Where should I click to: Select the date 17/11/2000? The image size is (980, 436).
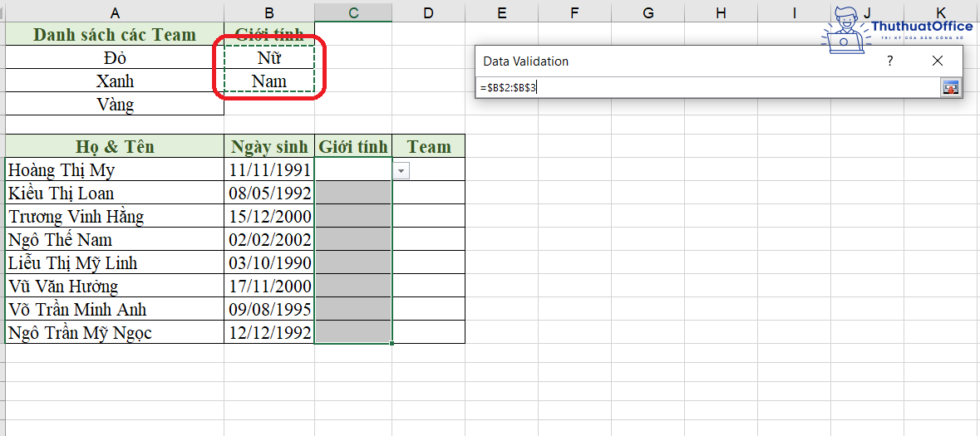[269, 286]
